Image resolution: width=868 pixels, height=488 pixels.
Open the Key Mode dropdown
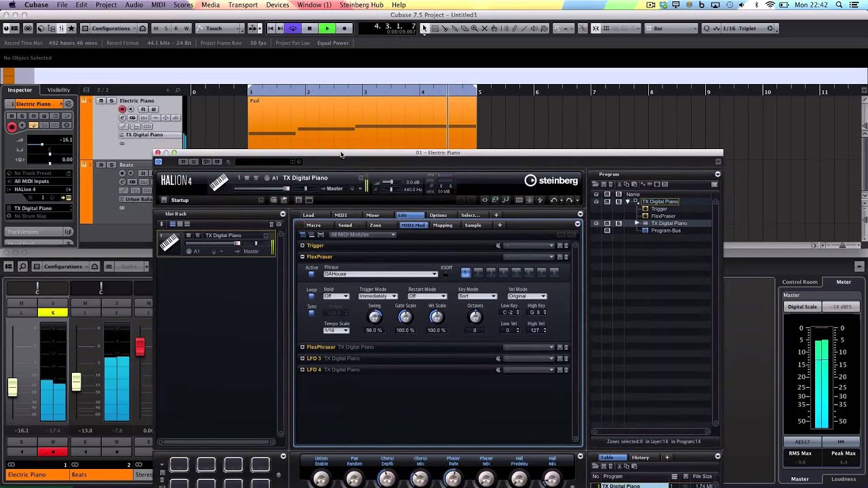pos(477,296)
